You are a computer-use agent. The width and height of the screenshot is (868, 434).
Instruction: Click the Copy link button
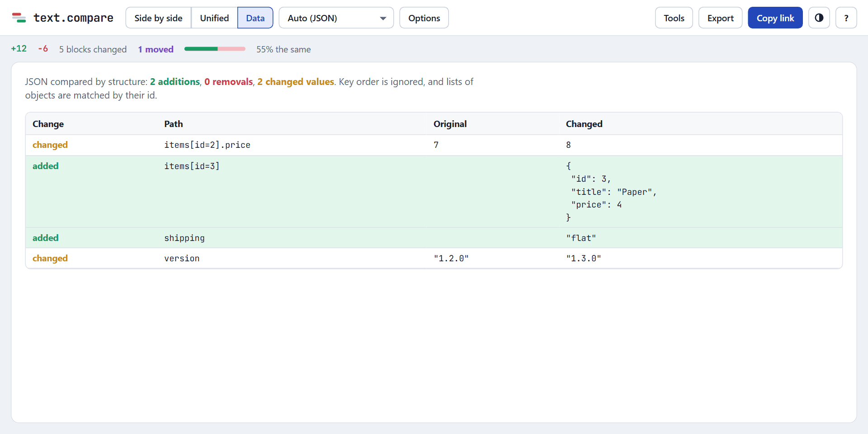(775, 18)
